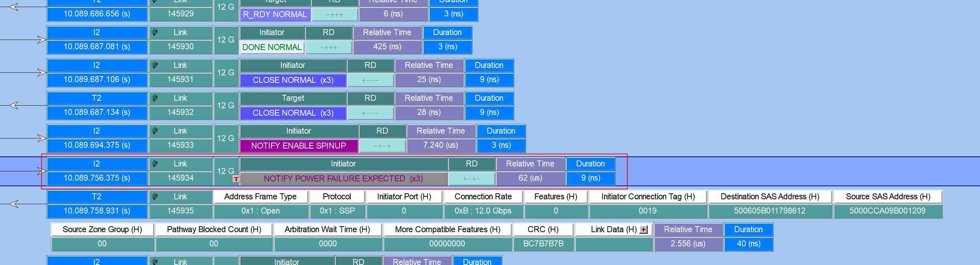
Task: Click the link icon for packet 145935
Action: (155, 197)
